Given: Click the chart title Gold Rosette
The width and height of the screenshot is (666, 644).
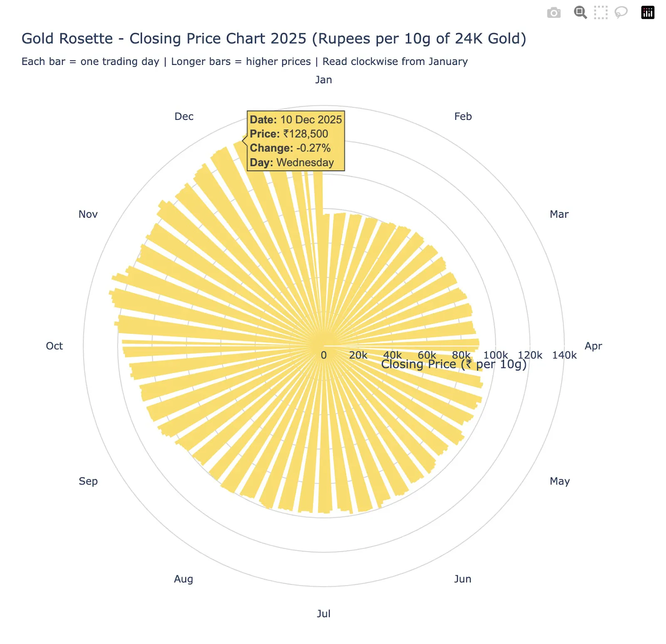Looking at the screenshot, I should click(274, 38).
